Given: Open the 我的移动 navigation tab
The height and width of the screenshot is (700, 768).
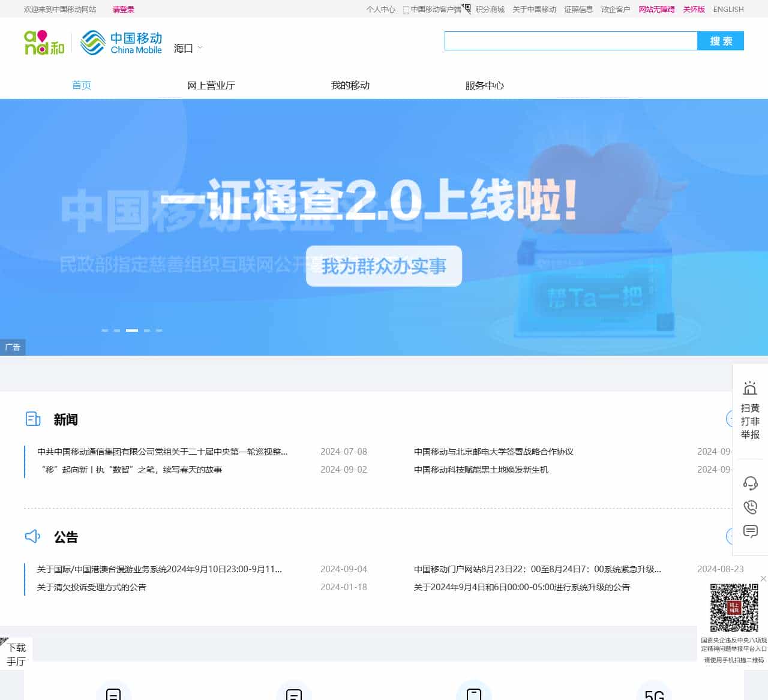Looking at the screenshot, I should (350, 85).
